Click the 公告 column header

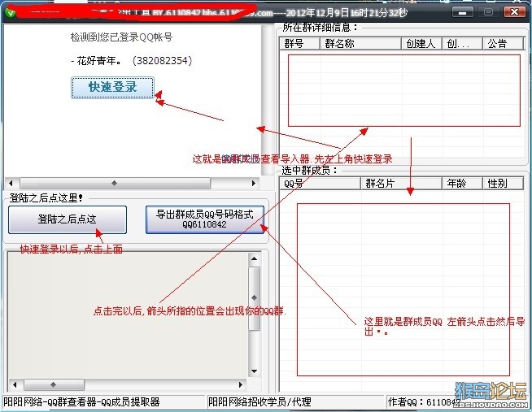(x=503, y=44)
